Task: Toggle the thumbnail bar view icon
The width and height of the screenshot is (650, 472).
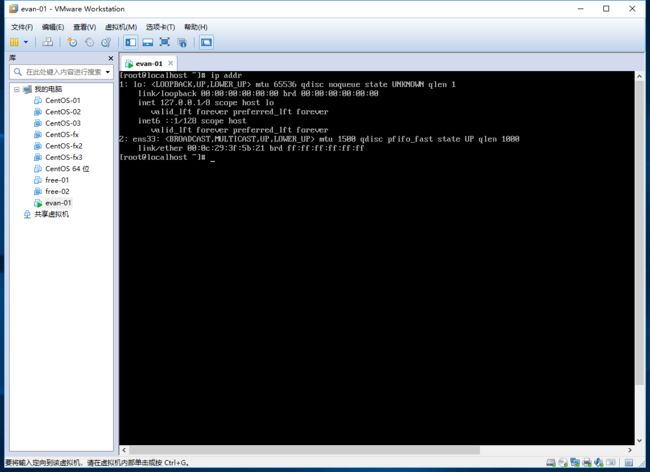Action: click(148, 42)
